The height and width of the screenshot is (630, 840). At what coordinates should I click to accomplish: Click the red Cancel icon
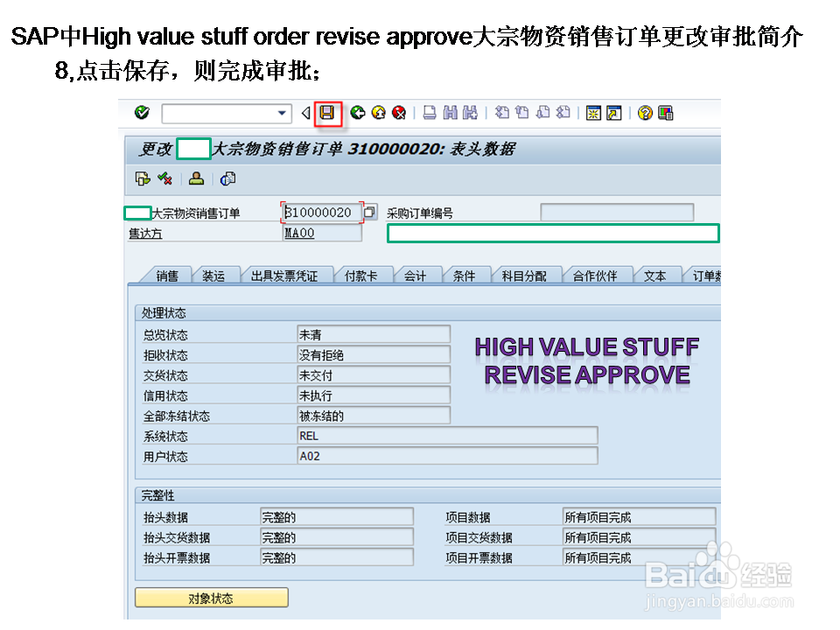coord(399,113)
